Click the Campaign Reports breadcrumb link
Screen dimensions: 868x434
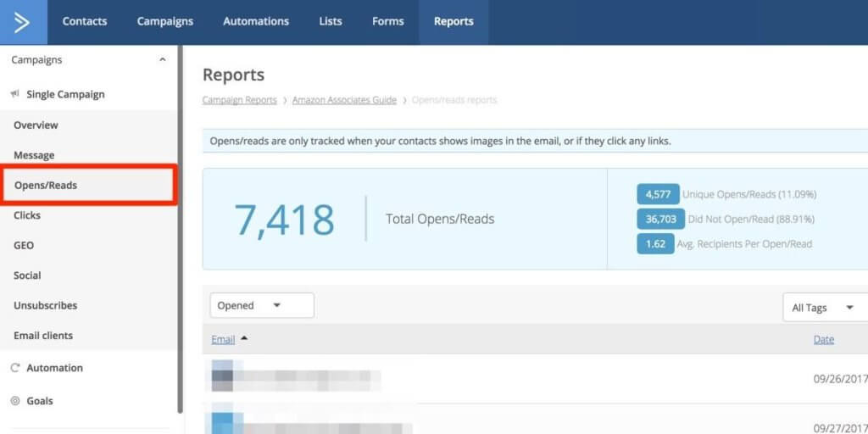(239, 100)
